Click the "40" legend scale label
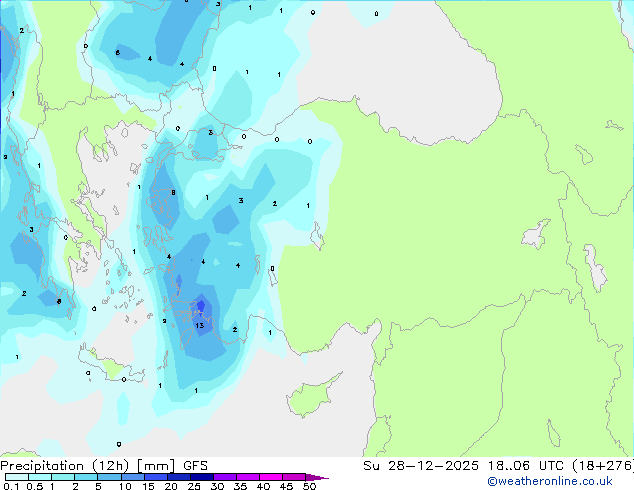The image size is (634, 490). 263,486
